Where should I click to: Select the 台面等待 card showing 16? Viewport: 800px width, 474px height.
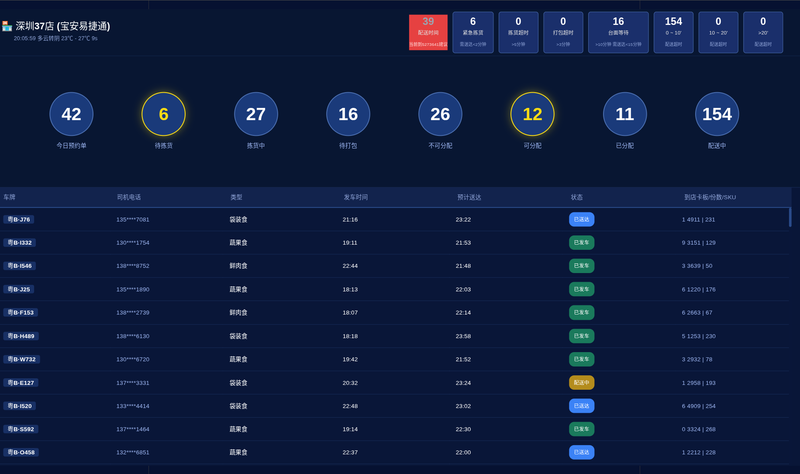pyautogui.click(x=618, y=33)
